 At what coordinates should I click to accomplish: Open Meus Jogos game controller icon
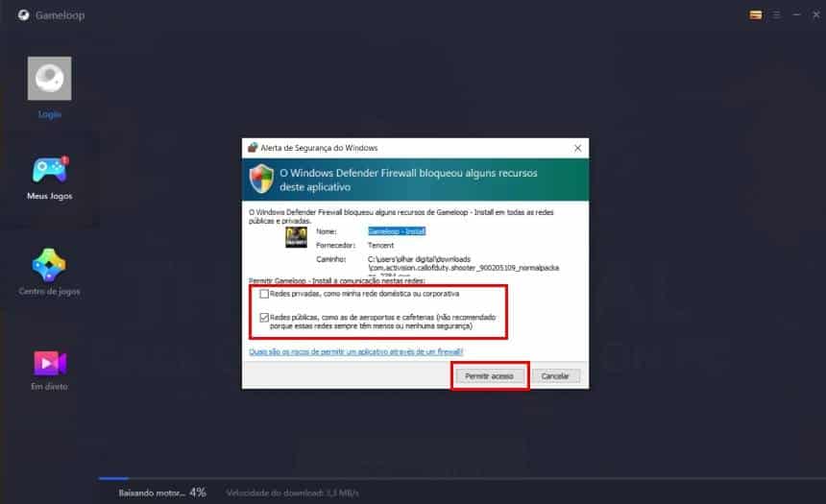point(50,170)
